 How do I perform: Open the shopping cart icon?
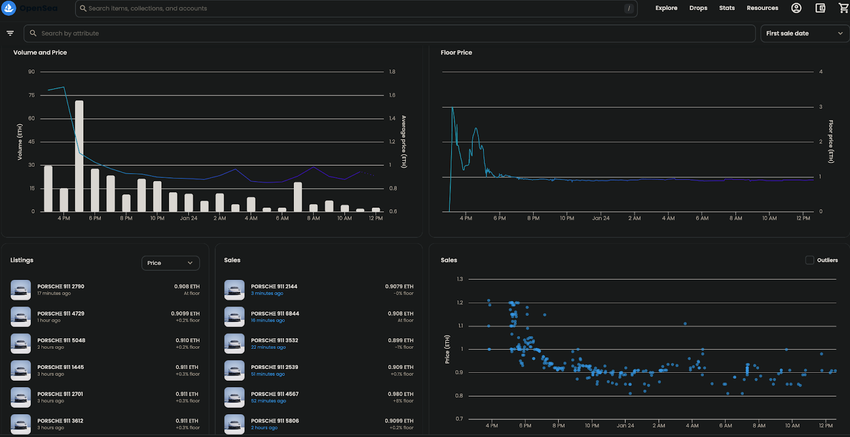(x=842, y=8)
